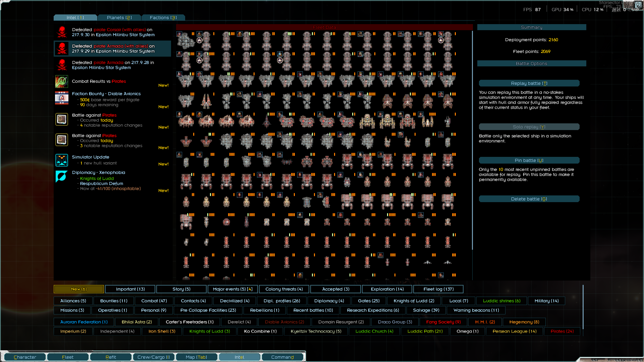Viewport: 644px width, 362px height.
Task: Open the Crew/Cargo screen
Action: click(154, 357)
